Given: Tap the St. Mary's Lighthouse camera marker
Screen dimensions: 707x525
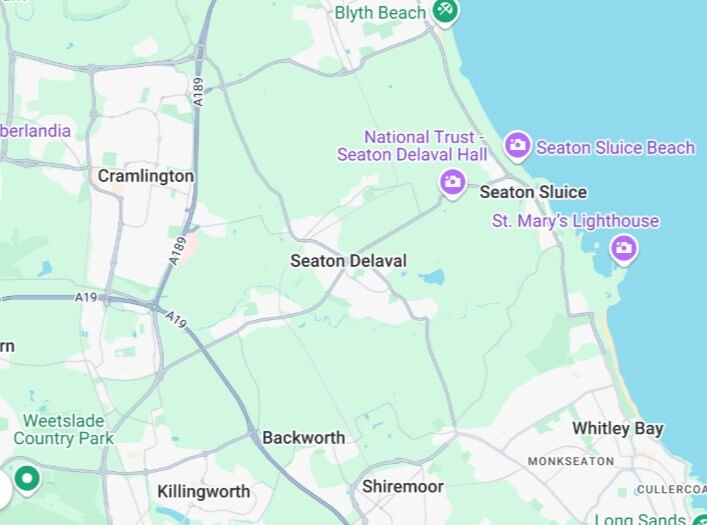Looking at the screenshot, I should pos(624,249).
